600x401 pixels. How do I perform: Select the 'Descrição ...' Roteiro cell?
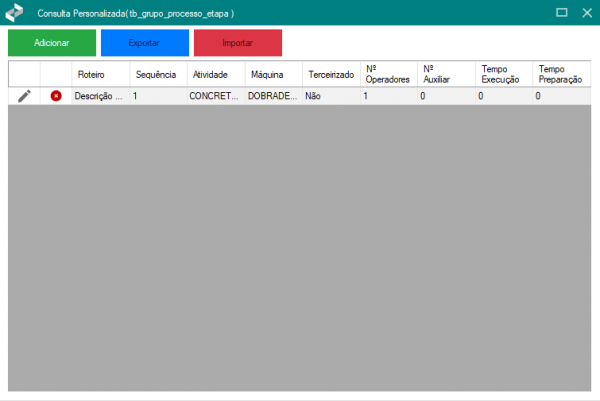pyautogui.click(x=101, y=96)
